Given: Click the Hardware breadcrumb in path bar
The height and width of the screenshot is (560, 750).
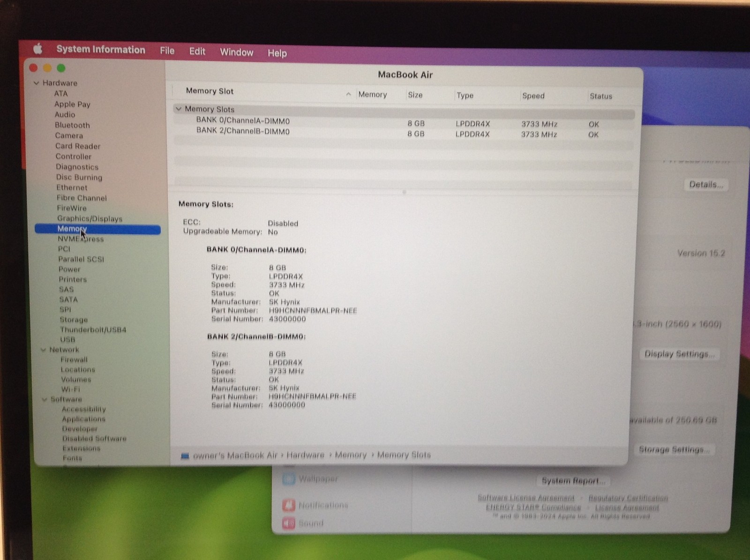Looking at the screenshot, I should 305,455.
